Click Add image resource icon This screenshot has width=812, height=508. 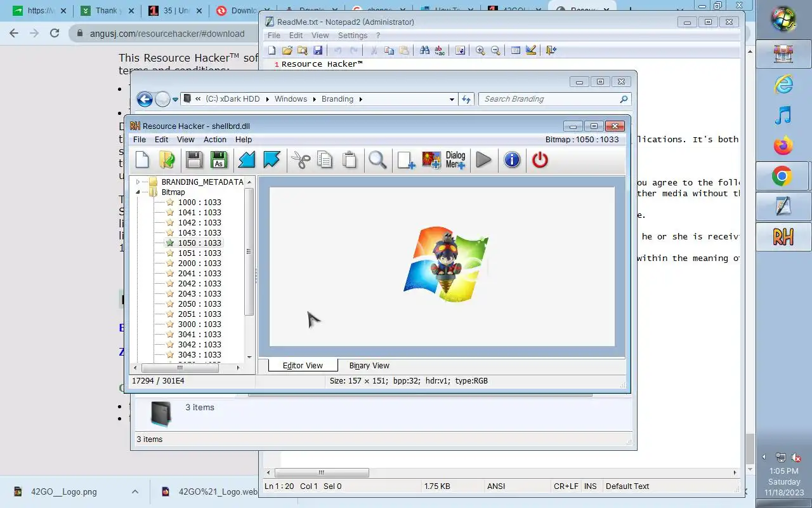[x=431, y=160]
